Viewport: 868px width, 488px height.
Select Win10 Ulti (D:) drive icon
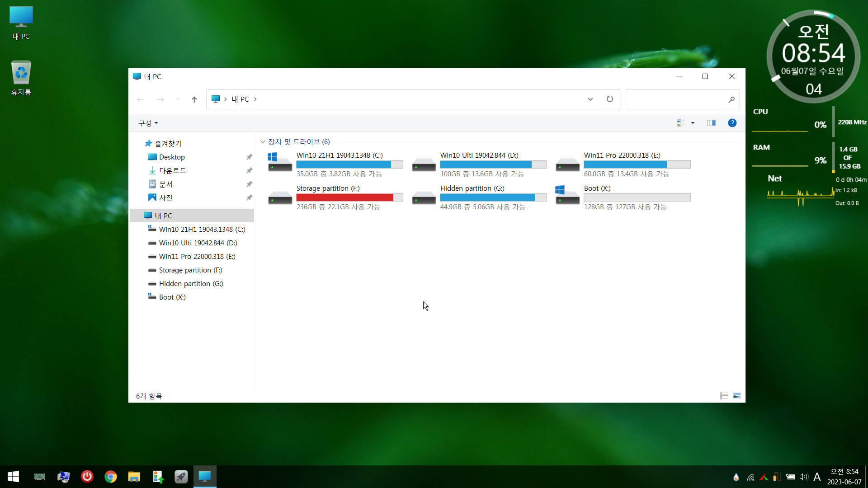click(x=424, y=164)
